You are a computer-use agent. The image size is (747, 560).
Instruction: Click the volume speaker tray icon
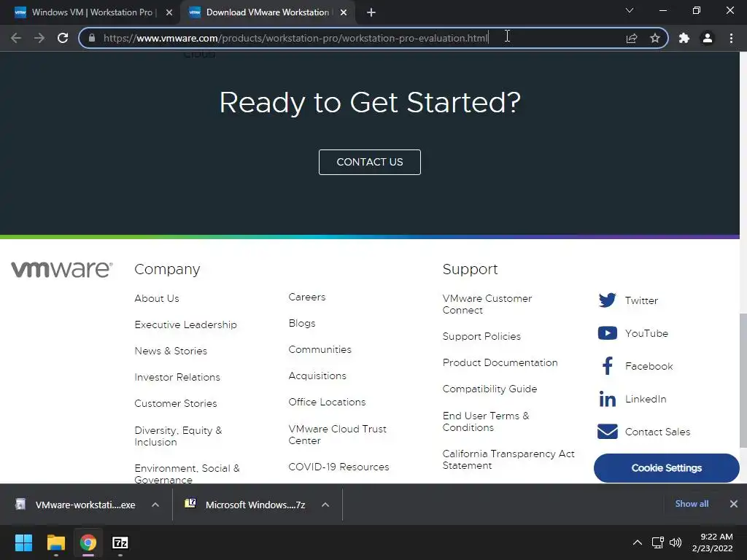click(676, 542)
